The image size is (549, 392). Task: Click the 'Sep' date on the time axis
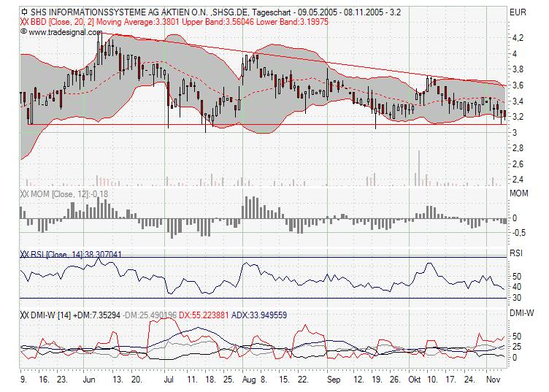(334, 380)
